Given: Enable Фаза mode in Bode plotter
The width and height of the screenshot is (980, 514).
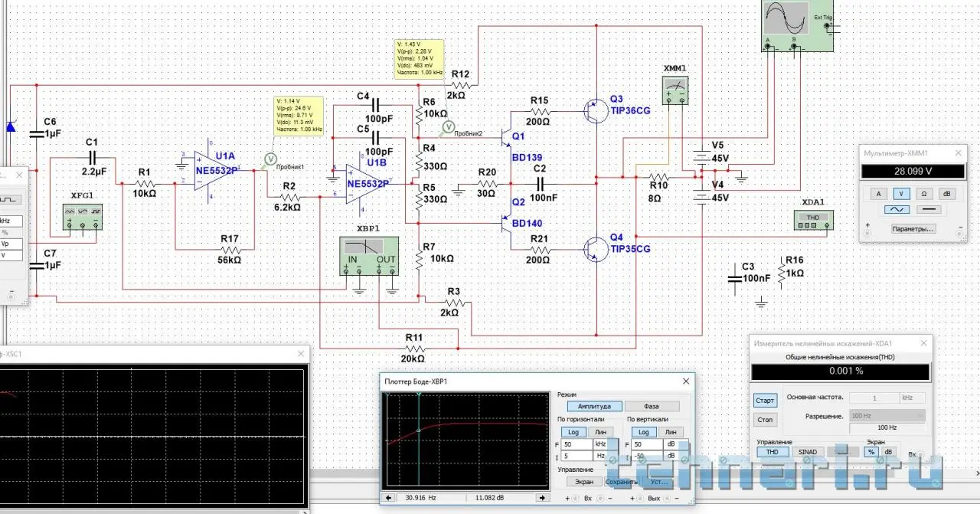Looking at the screenshot, I should click(651, 406).
